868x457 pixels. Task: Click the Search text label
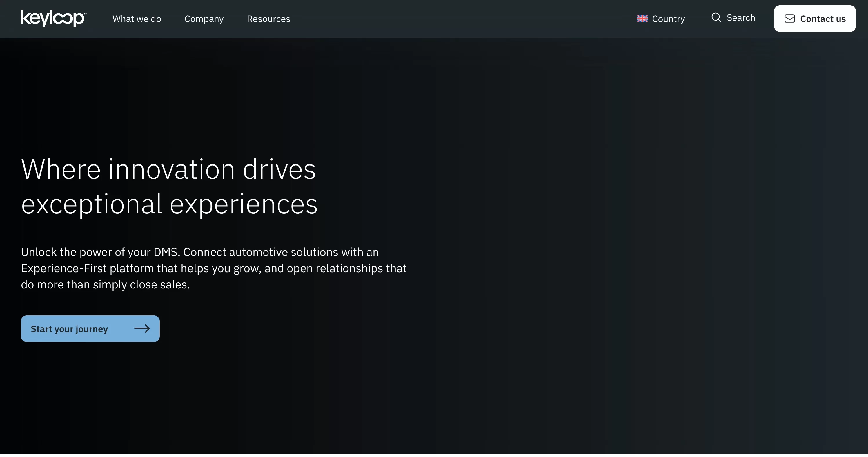[741, 18]
